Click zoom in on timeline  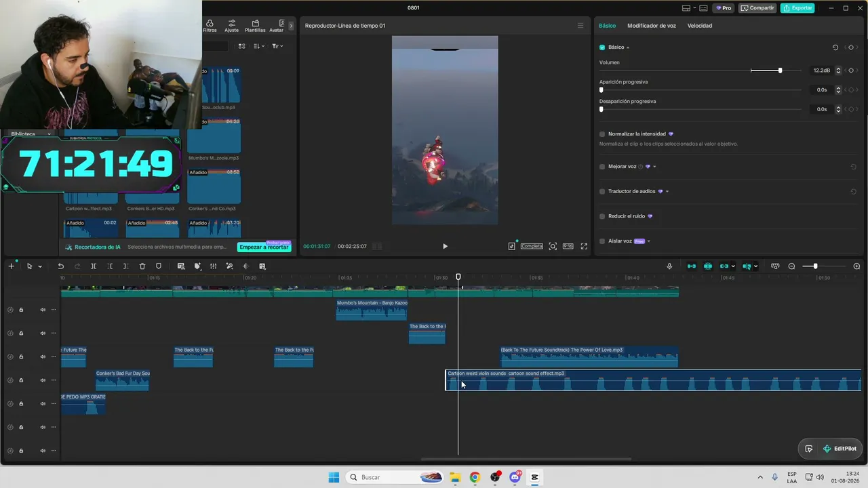tap(856, 266)
